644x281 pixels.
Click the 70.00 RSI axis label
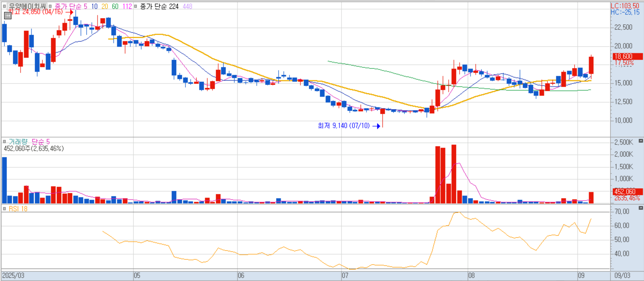(621, 211)
